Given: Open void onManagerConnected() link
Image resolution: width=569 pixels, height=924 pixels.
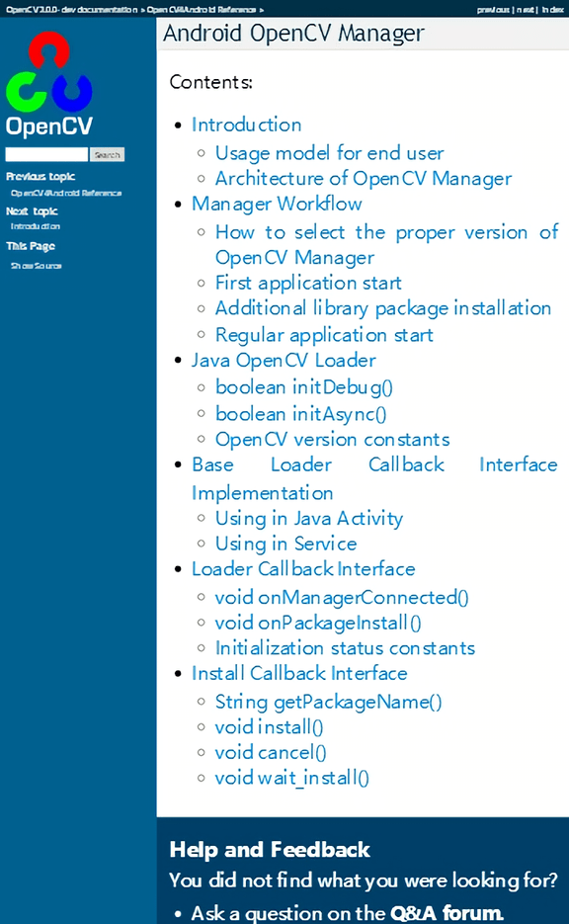Looking at the screenshot, I should click(342, 598).
